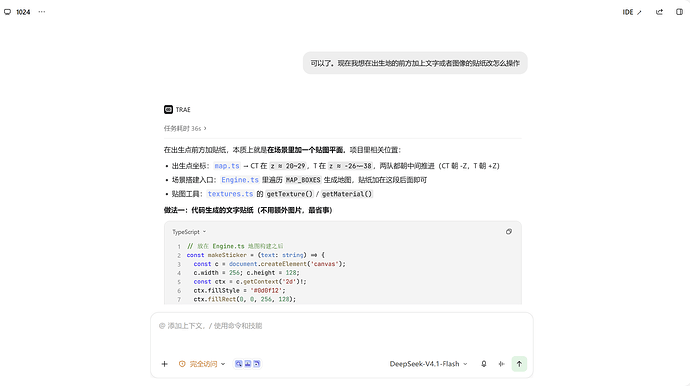The width and height of the screenshot is (690, 386).
Task: Focus the chat message input field
Action: 341,326
